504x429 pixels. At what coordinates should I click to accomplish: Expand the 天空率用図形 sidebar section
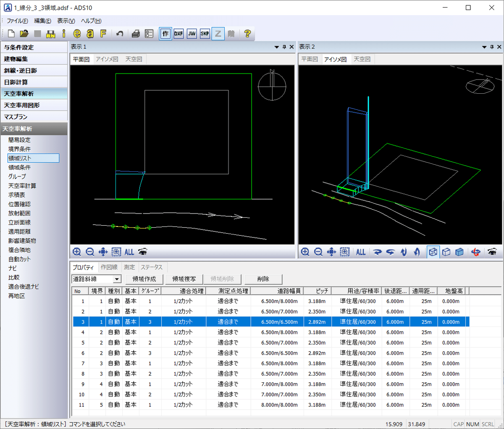click(34, 105)
